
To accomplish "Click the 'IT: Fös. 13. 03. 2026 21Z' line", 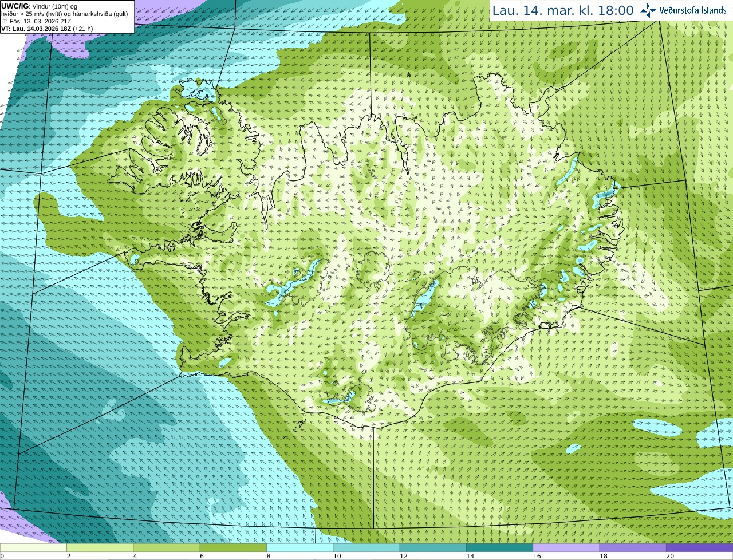I will [x=36, y=21].
